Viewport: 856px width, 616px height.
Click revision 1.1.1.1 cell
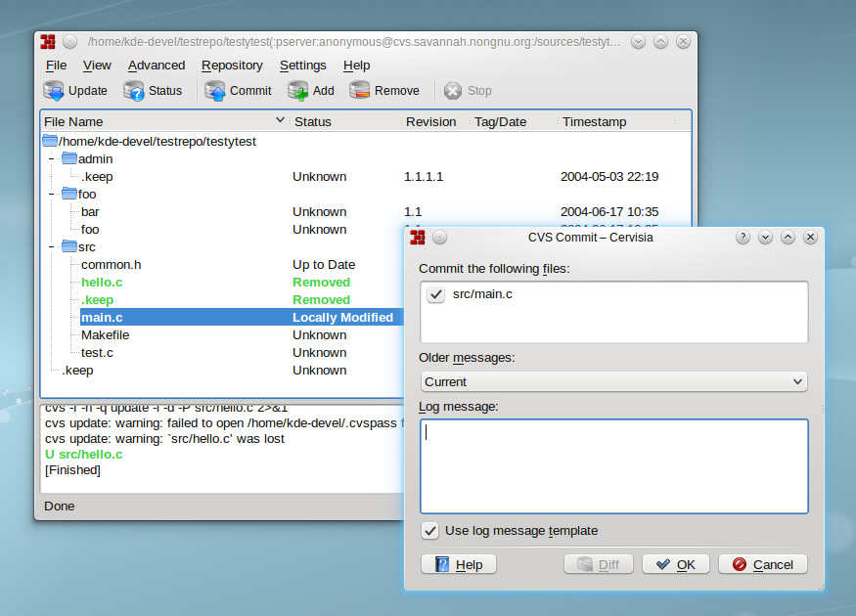(x=424, y=177)
